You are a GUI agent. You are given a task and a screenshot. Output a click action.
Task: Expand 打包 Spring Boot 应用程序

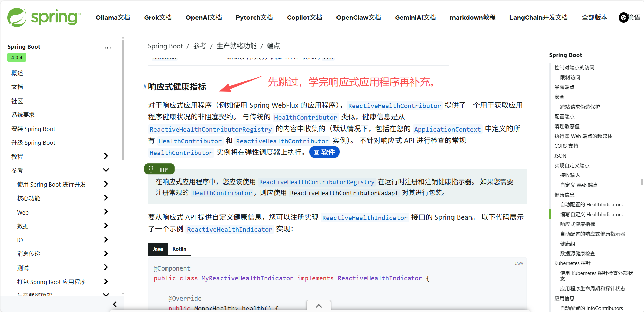click(x=106, y=281)
